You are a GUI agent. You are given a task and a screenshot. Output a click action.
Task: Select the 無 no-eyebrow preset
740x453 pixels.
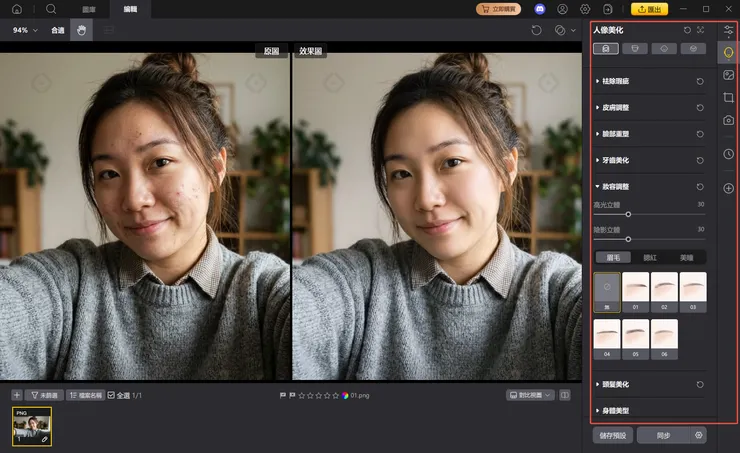607,292
